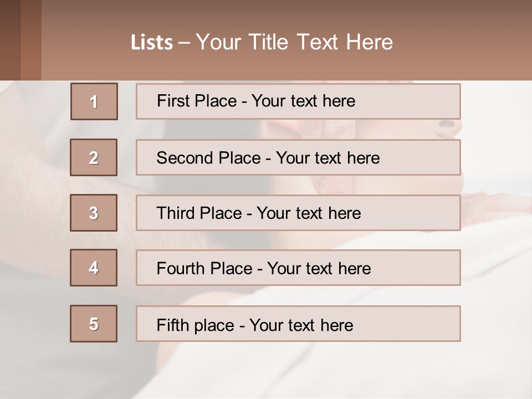Select the bold word Lists in title
532x399 pixels.
(x=152, y=43)
